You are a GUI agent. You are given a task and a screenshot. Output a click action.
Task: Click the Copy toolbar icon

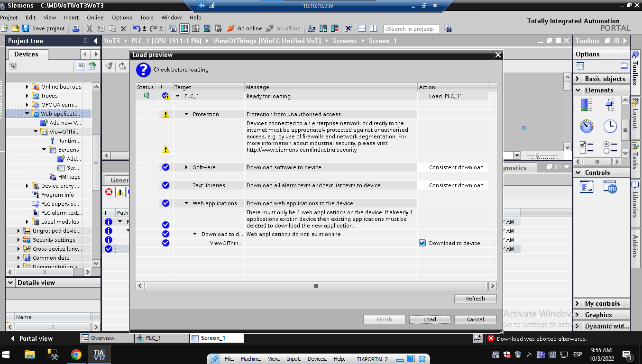(x=101, y=28)
